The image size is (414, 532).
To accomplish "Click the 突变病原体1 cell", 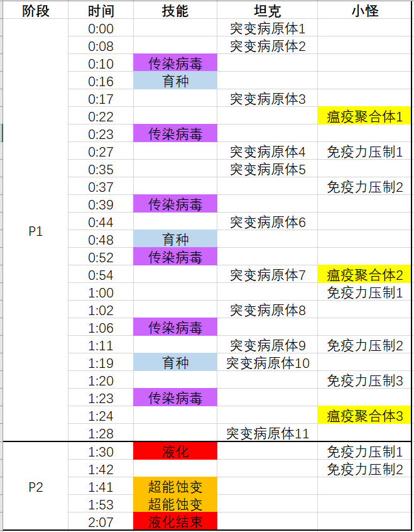I will pos(267,28).
